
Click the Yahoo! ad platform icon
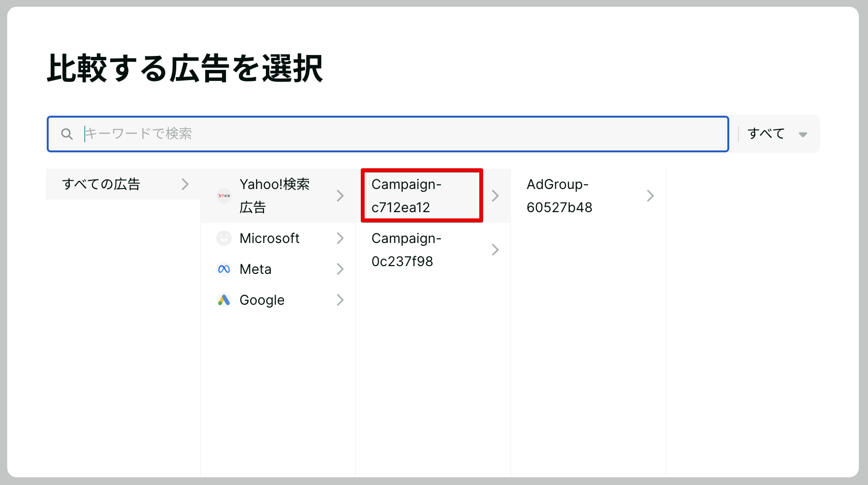point(224,196)
